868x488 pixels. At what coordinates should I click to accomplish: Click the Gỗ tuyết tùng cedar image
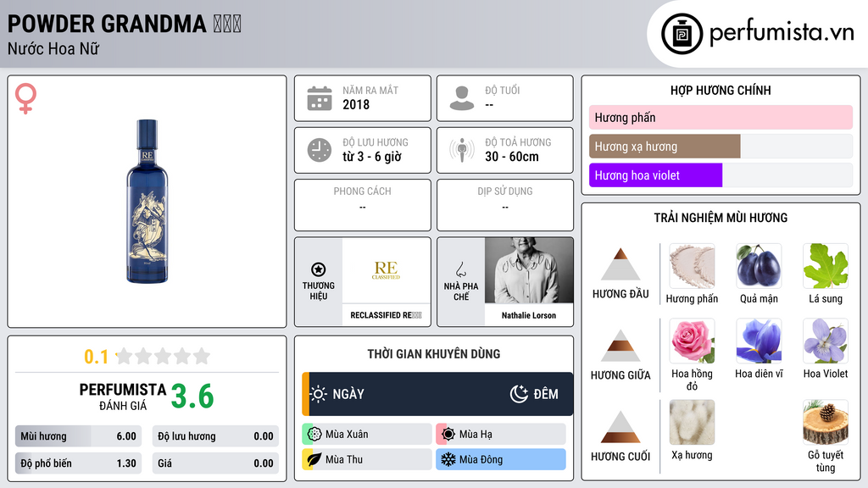coord(826,422)
